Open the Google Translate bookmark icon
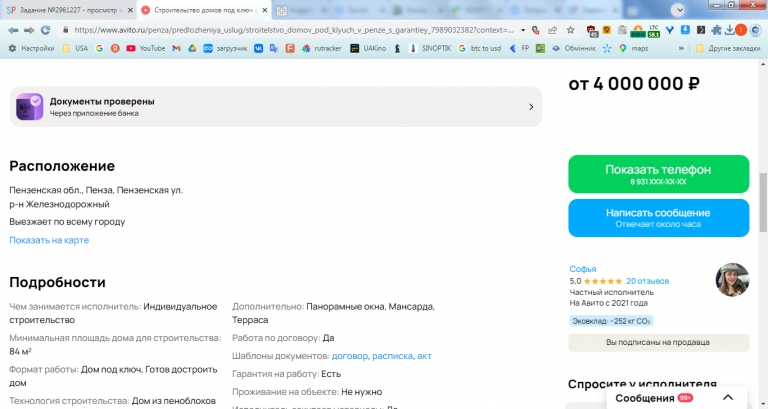The height and width of the screenshot is (409, 768). 274,48
